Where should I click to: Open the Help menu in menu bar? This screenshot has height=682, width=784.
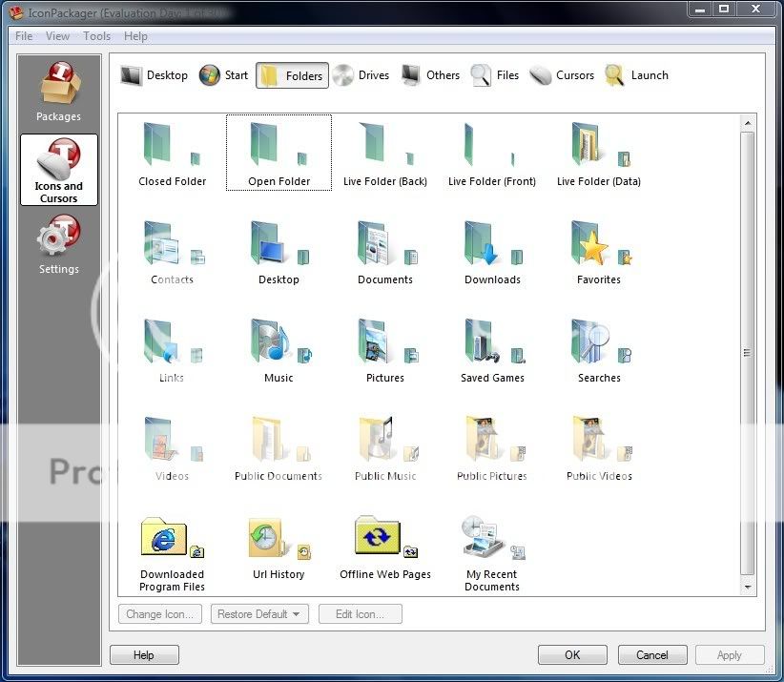135,36
